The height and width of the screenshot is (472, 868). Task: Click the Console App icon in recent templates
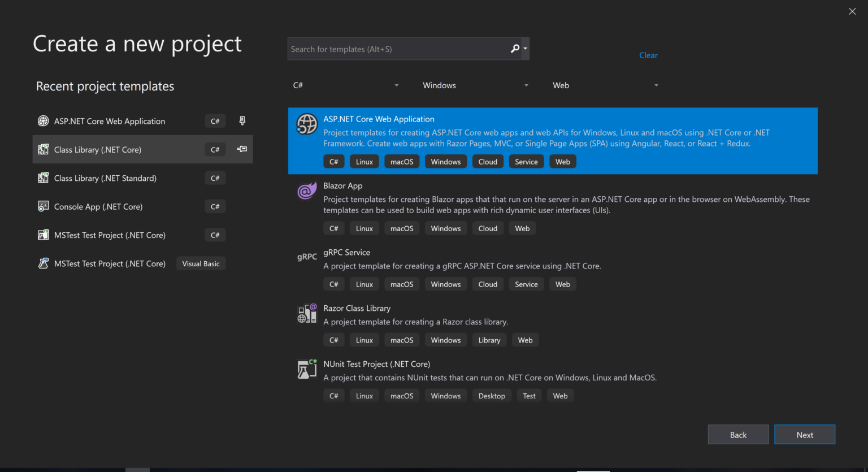click(44, 206)
